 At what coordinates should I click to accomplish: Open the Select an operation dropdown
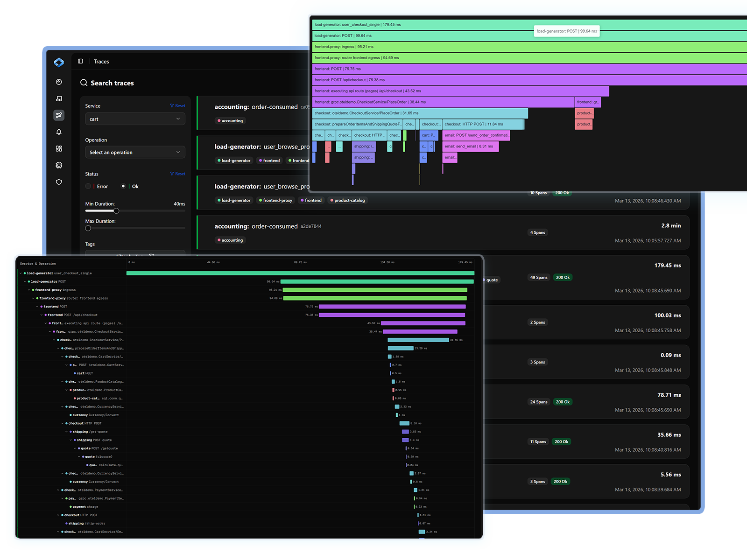pos(135,152)
